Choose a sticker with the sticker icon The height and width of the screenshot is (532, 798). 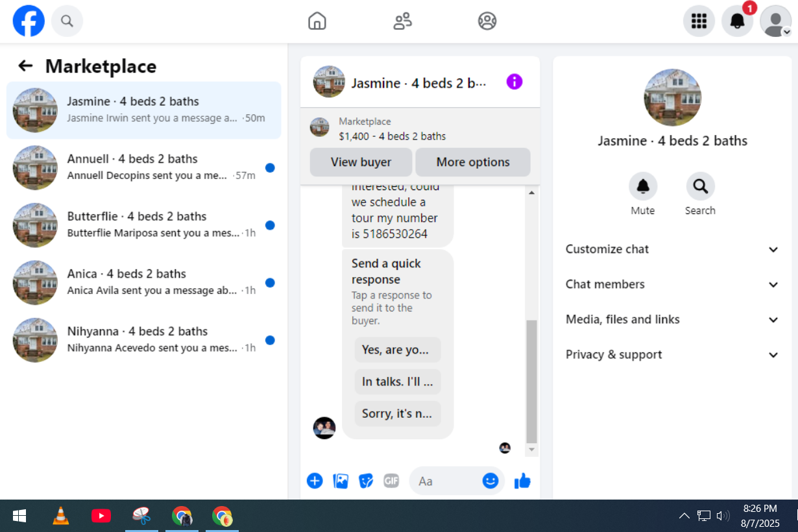[366, 481]
